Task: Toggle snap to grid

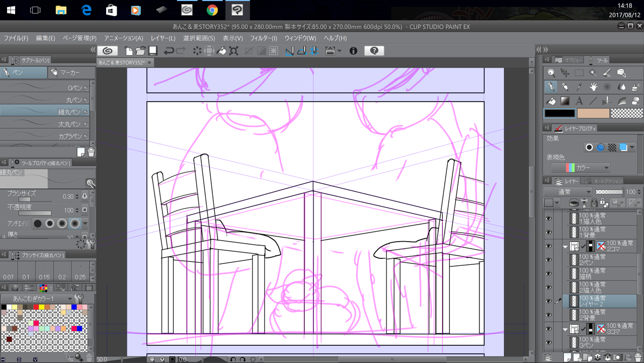Action: [x=313, y=50]
